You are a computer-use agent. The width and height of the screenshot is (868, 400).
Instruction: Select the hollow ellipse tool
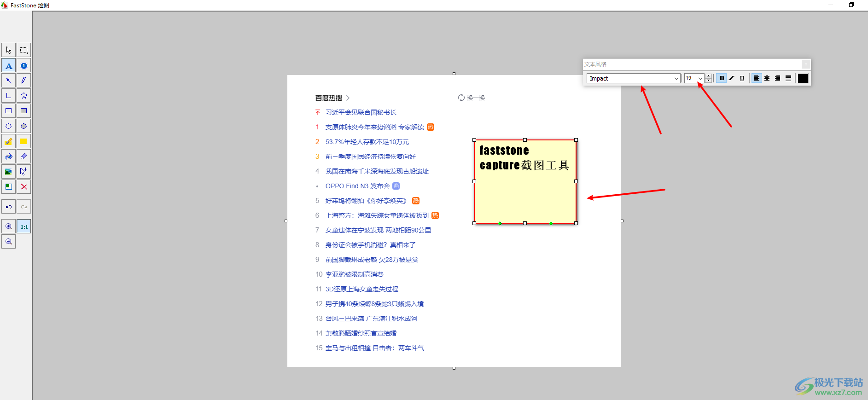(8, 126)
